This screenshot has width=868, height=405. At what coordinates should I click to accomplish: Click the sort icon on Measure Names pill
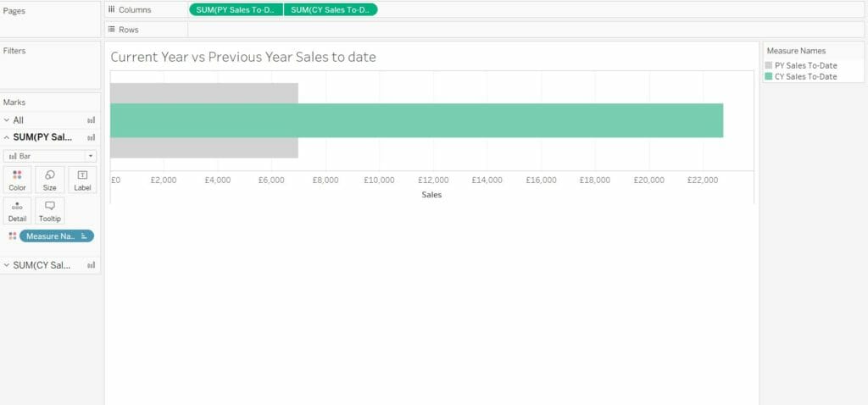(84, 236)
